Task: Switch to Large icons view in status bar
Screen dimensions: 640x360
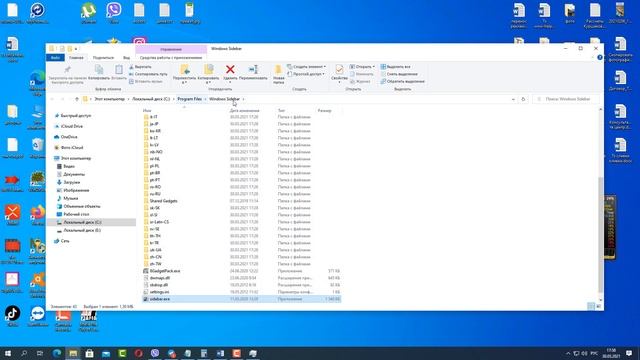Action: (x=598, y=307)
